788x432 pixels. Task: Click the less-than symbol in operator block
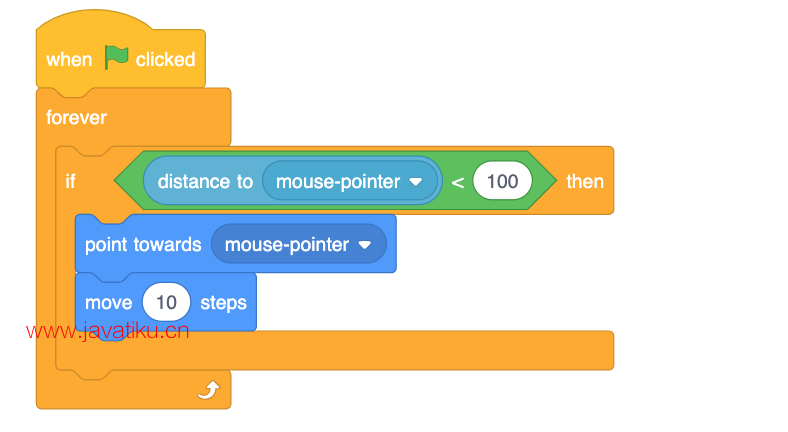[457, 182]
